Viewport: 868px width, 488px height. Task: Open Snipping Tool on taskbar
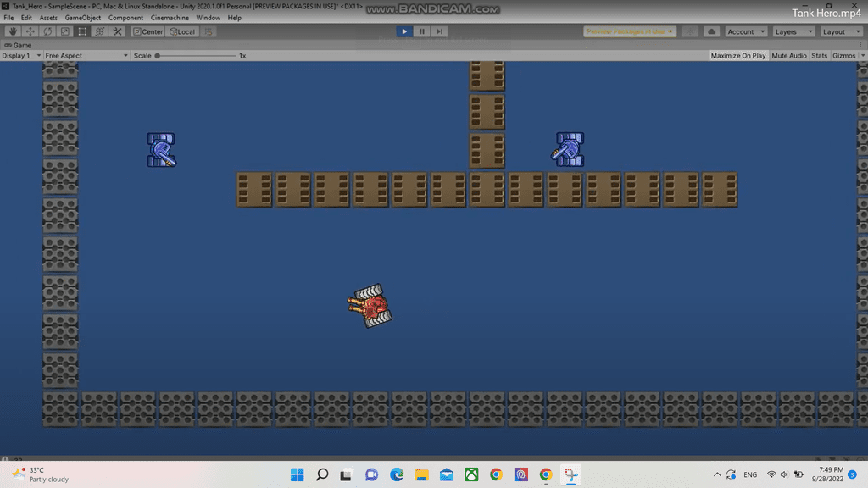click(570, 474)
